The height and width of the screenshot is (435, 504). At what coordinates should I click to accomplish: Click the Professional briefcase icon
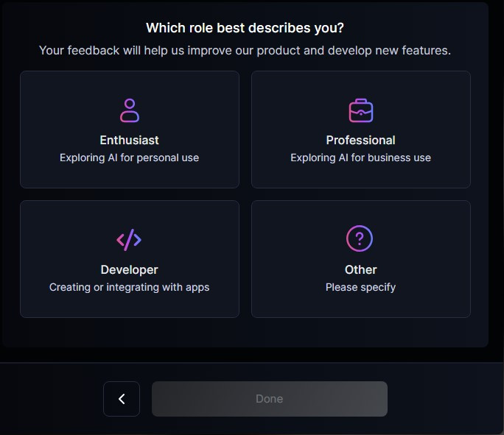[360, 110]
